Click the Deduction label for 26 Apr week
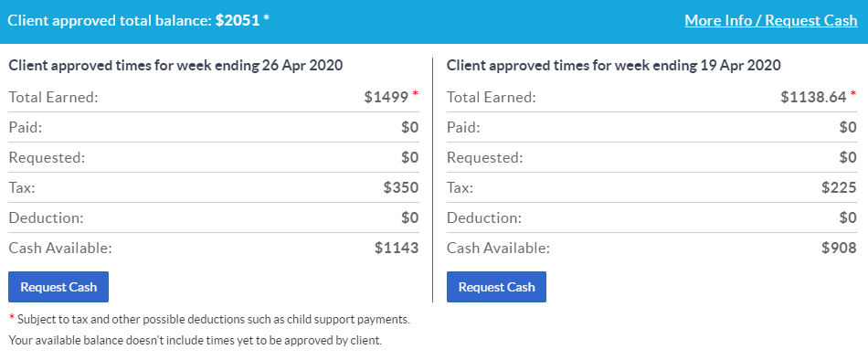 [46, 217]
